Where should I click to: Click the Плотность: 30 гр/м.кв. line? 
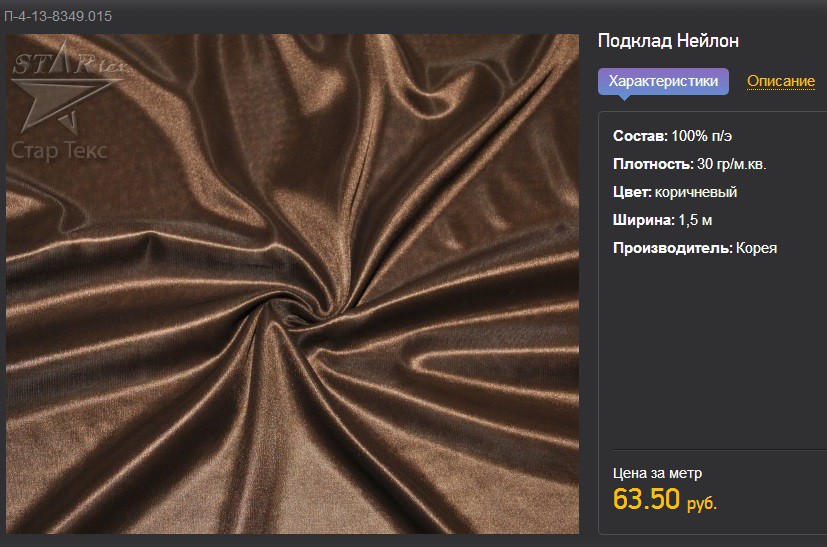[x=689, y=164]
